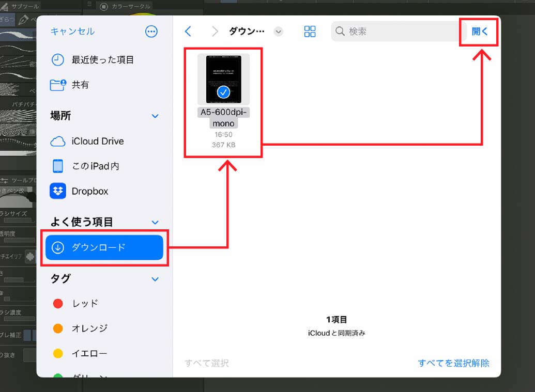Open the more options ellipsis menu
535x392 pixels.
151,32
